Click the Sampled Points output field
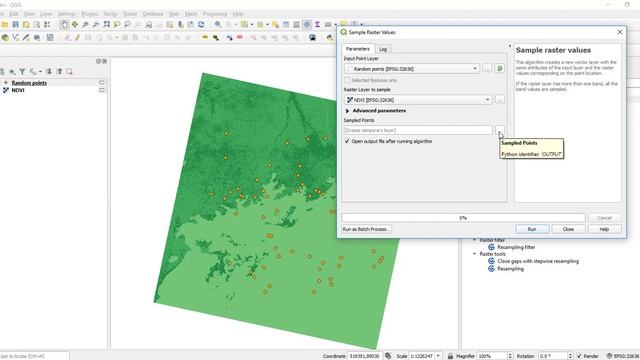The width and height of the screenshot is (640, 360). pyautogui.click(x=418, y=130)
